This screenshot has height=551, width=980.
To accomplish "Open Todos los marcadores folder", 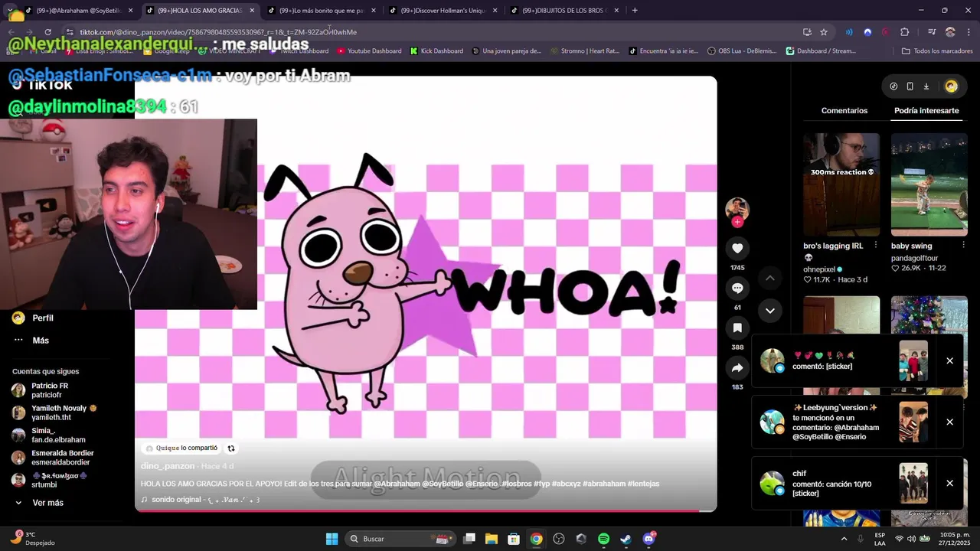I will click(x=938, y=51).
